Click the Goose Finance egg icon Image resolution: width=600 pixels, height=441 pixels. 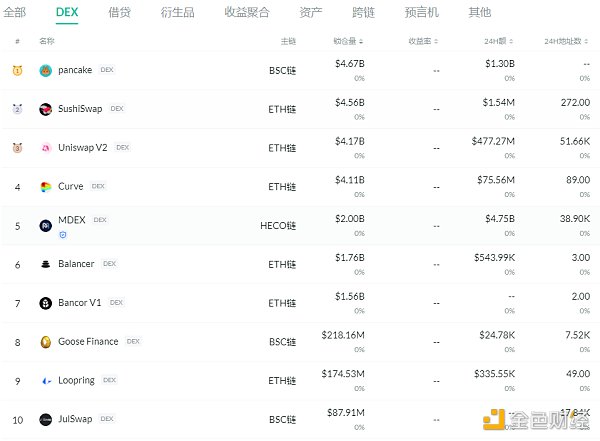pyautogui.click(x=46, y=342)
